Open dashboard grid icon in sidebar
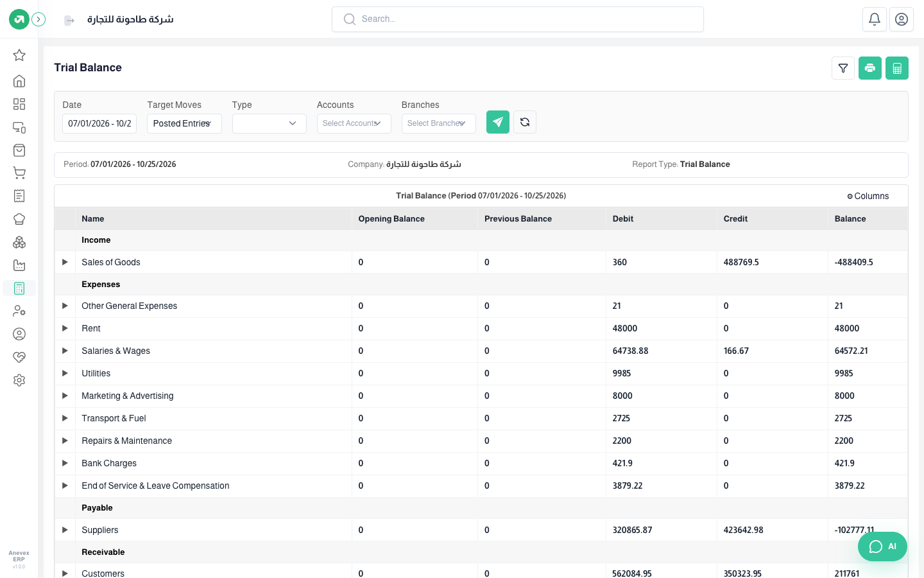Screen dimensions: 924x578 (19, 104)
